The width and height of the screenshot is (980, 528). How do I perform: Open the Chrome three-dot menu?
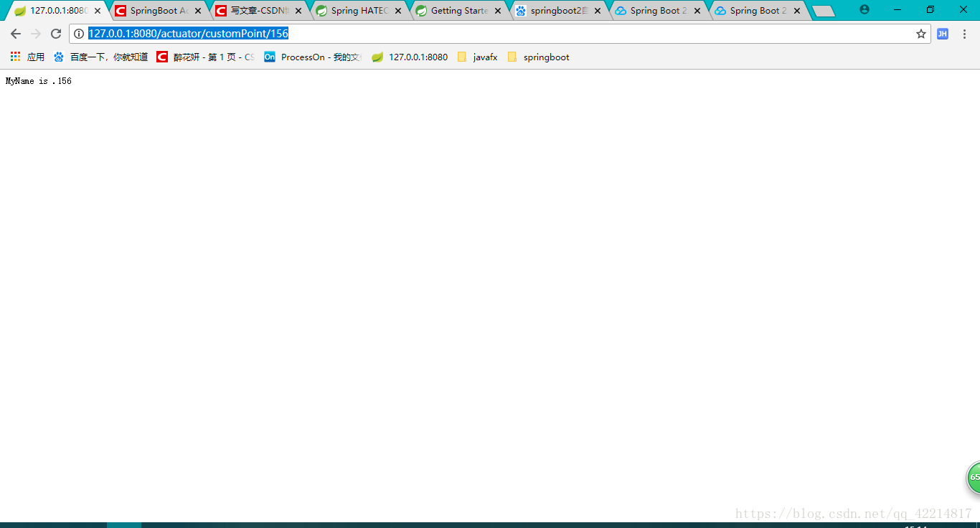pos(964,34)
